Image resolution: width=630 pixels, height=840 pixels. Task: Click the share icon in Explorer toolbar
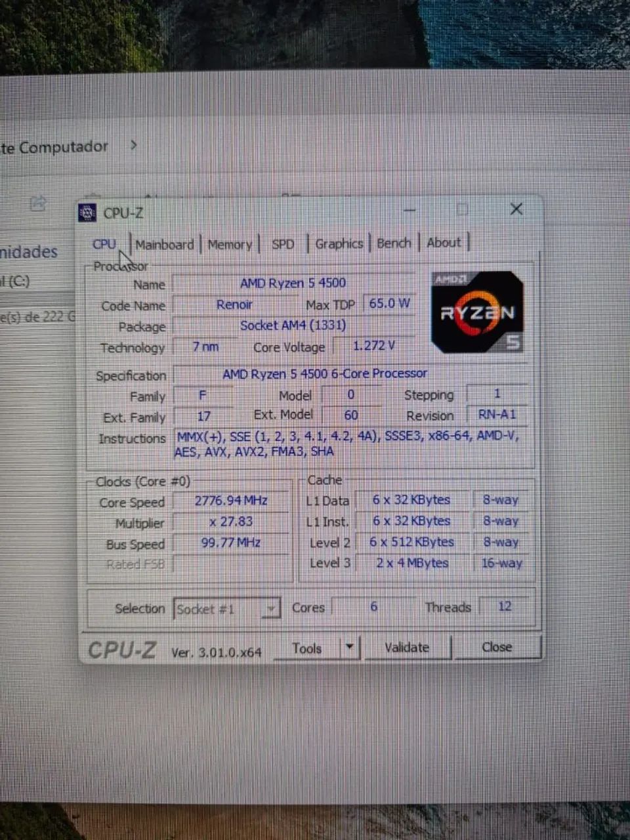tap(38, 203)
